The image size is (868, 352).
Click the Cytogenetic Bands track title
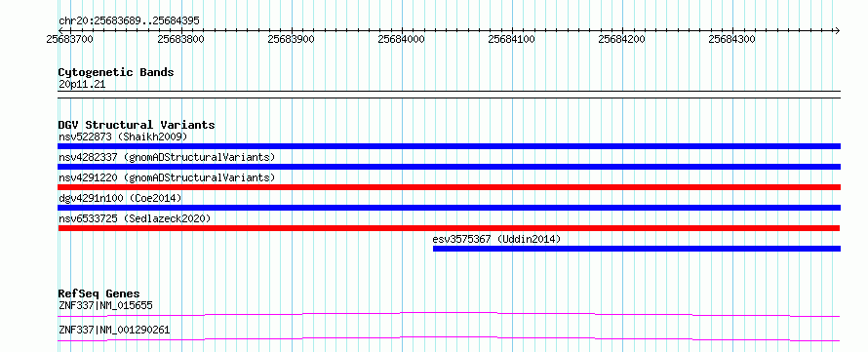tap(116, 72)
